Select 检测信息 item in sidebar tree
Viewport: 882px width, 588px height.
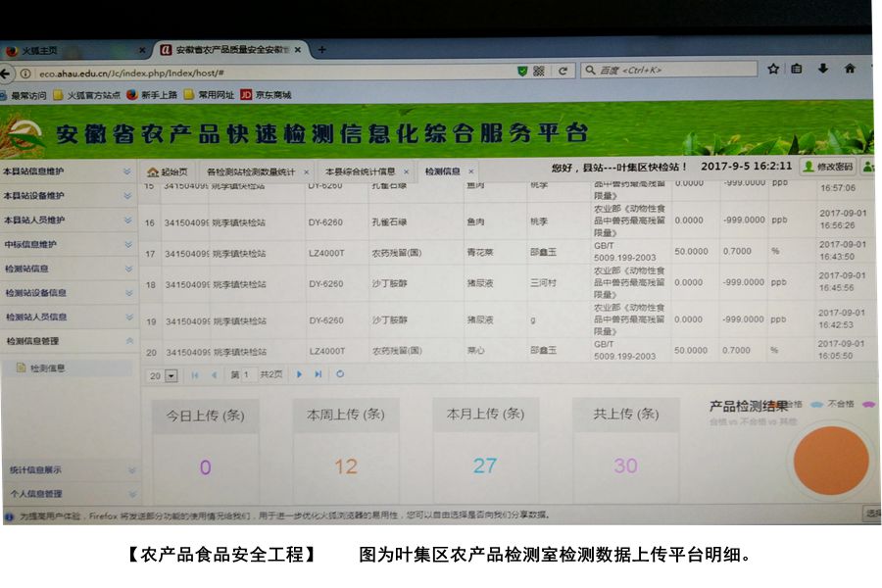(47, 368)
